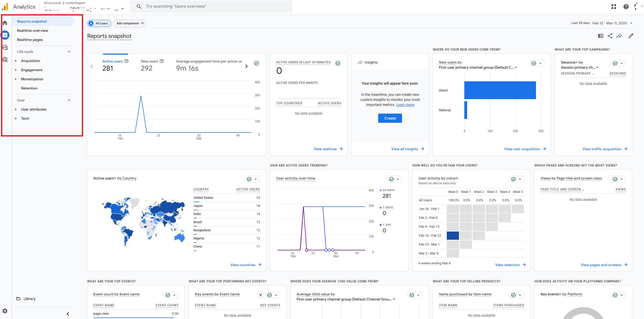Open status dropdown on User activity by cohort
The height and width of the screenshot is (319, 644).
tap(517, 179)
